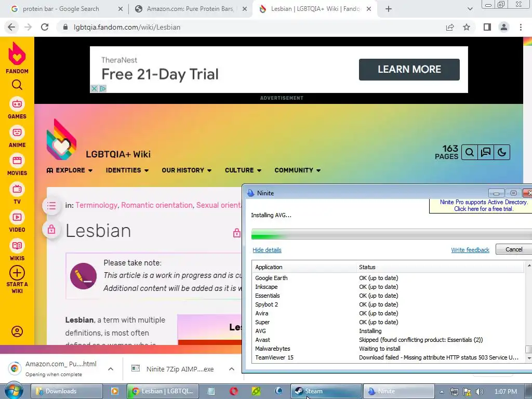The height and width of the screenshot is (399, 532).
Task: Click Hide details link in Ninite
Action: point(267,250)
